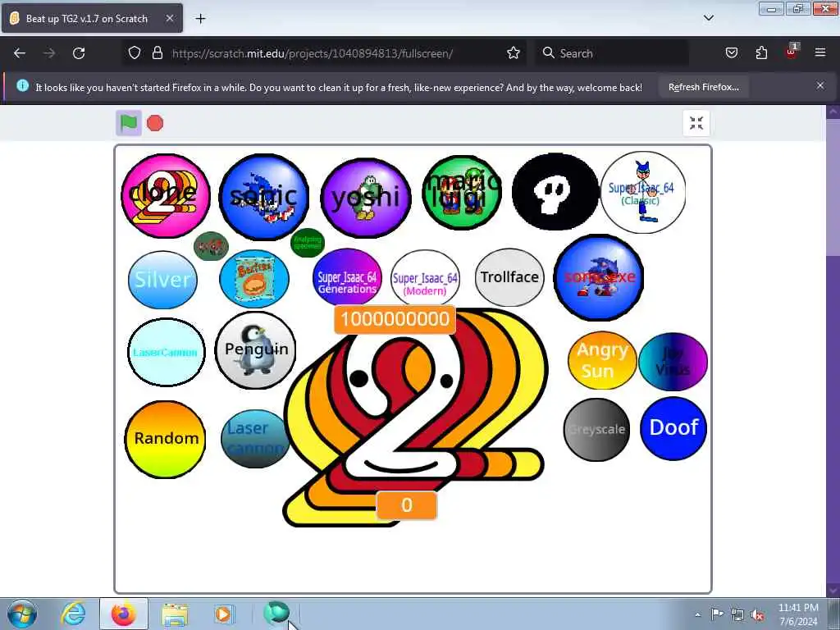Choose the black skull character circle

555,191
